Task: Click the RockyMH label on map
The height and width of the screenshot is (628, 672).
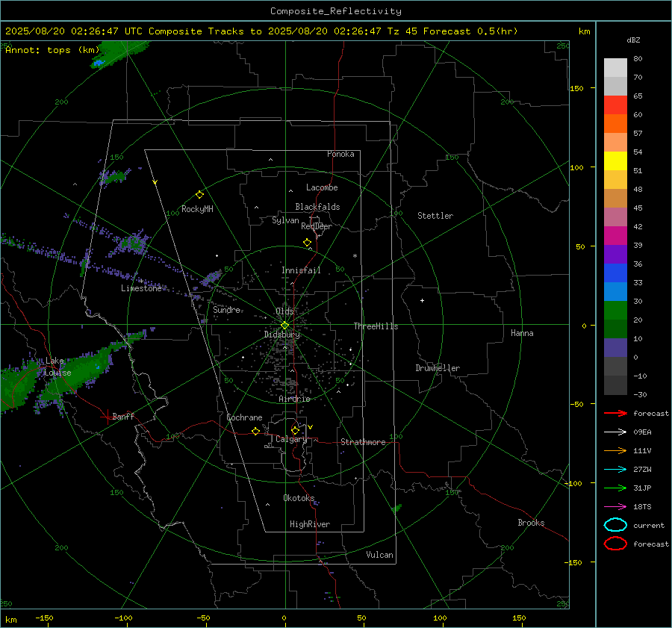Action: (197, 209)
